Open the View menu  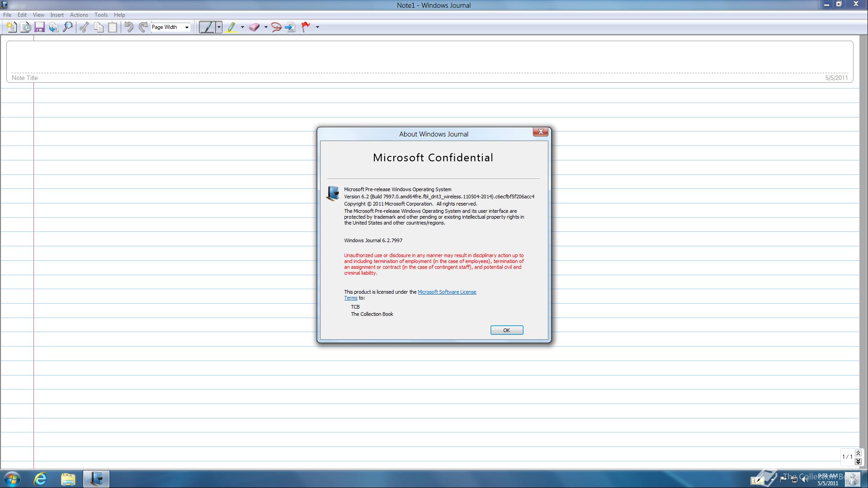pyautogui.click(x=38, y=15)
